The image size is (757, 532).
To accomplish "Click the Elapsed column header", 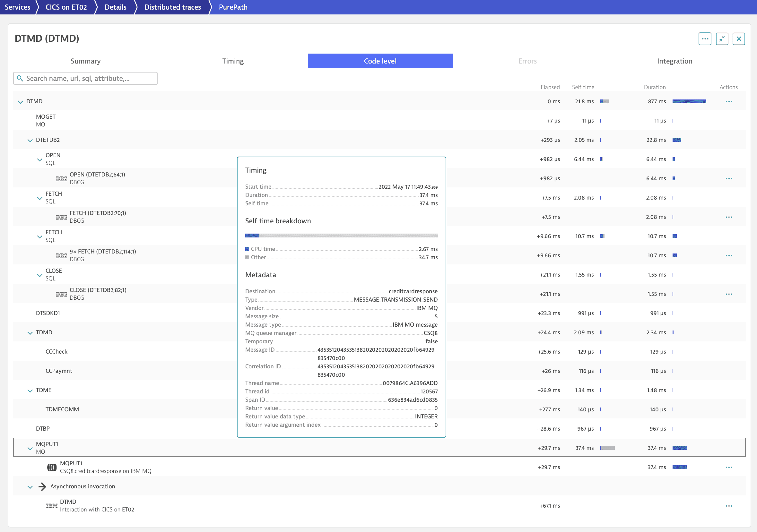I will pos(550,87).
